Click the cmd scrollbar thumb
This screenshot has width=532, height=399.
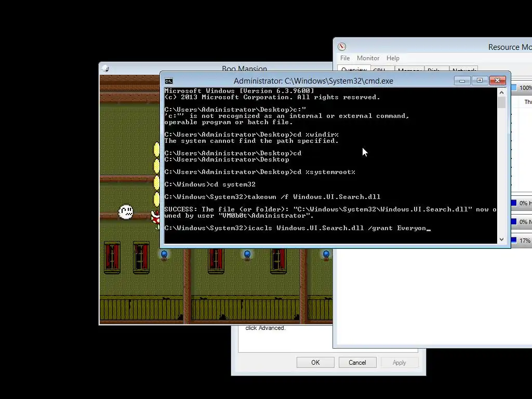coord(501,102)
